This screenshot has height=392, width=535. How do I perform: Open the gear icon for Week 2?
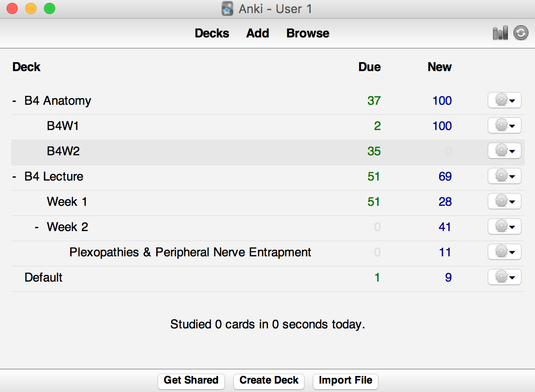click(x=504, y=226)
